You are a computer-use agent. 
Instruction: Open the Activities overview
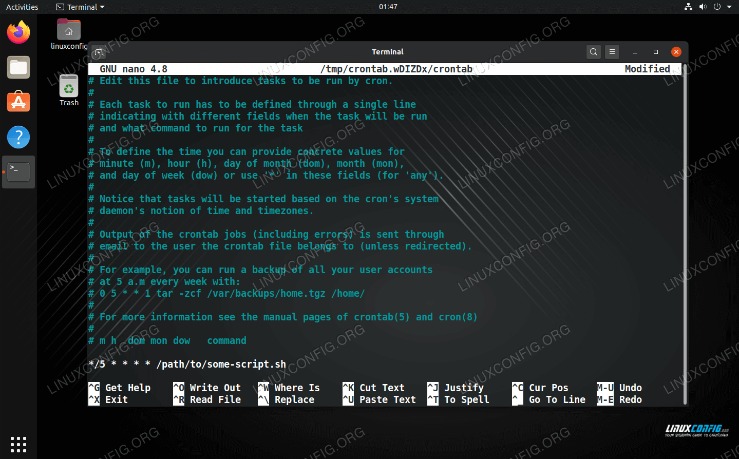click(22, 6)
